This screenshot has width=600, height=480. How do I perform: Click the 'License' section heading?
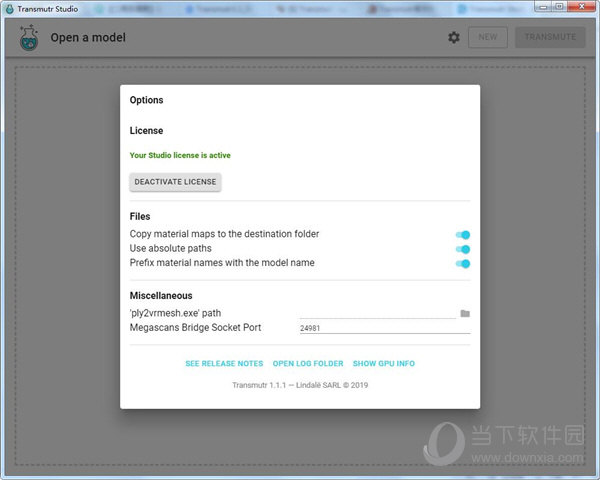coord(147,131)
